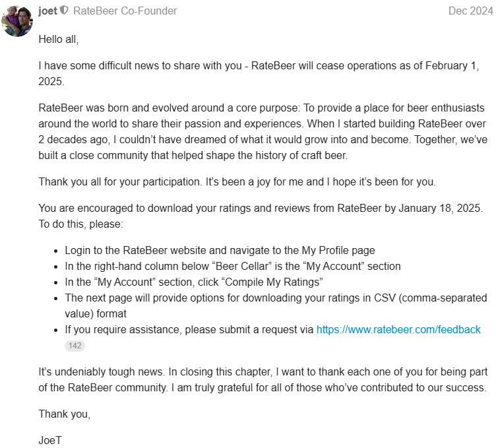Click the paragraph about downloading ratings by January 18
The height and width of the screenshot is (448, 496).
(x=261, y=216)
